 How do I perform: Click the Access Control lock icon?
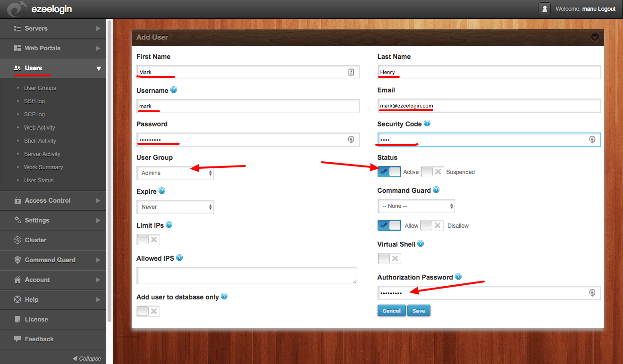[17, 200]
